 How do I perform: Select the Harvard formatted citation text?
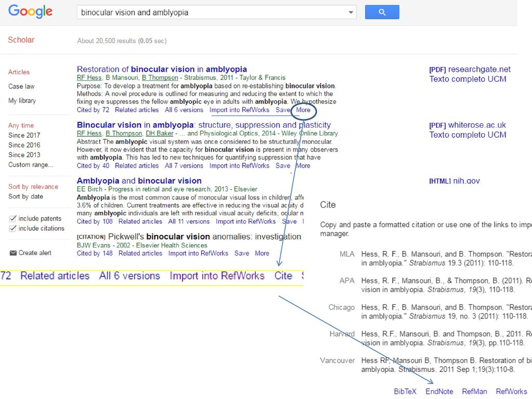[x=446, y=338]
